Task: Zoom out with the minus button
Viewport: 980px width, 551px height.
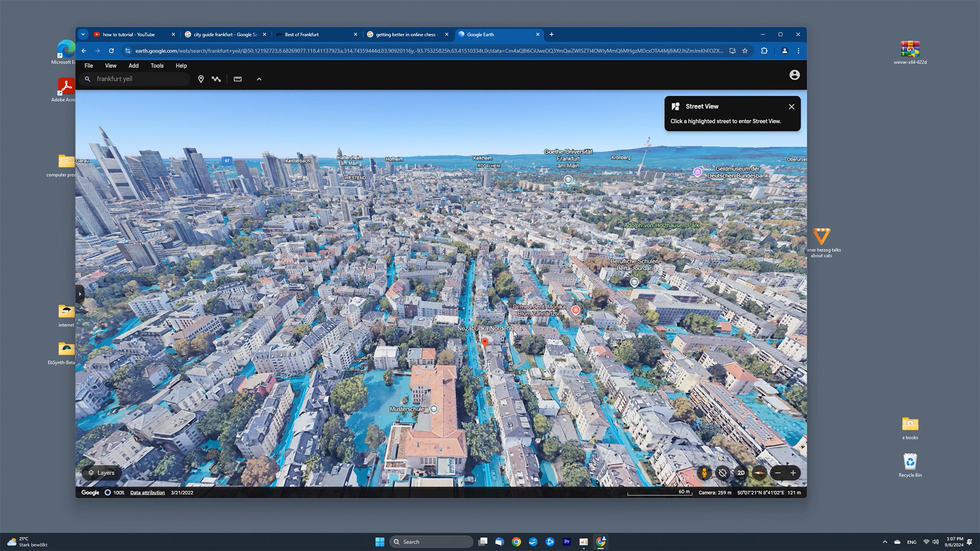Action: [x=778, y=473]
